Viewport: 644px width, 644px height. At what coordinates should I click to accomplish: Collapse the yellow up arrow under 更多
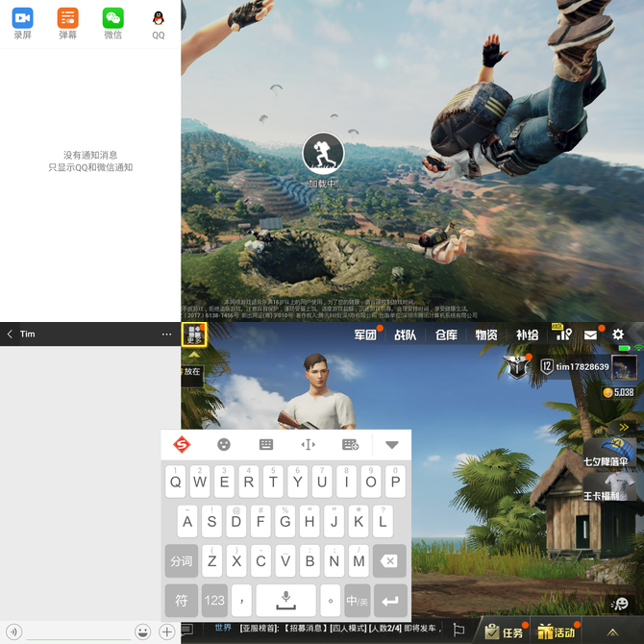point(194,355)
